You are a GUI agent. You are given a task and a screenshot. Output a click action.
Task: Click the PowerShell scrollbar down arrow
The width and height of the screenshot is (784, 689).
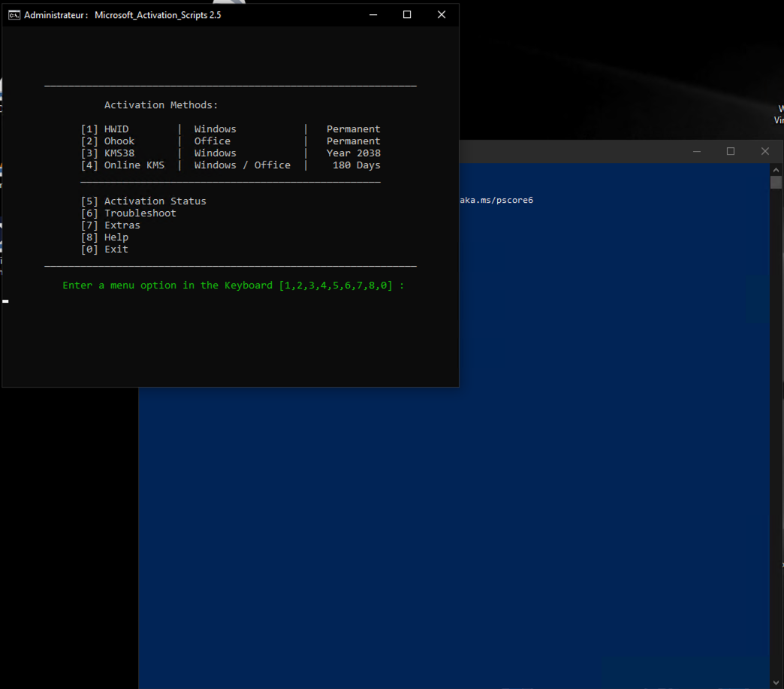click(776, 682)
